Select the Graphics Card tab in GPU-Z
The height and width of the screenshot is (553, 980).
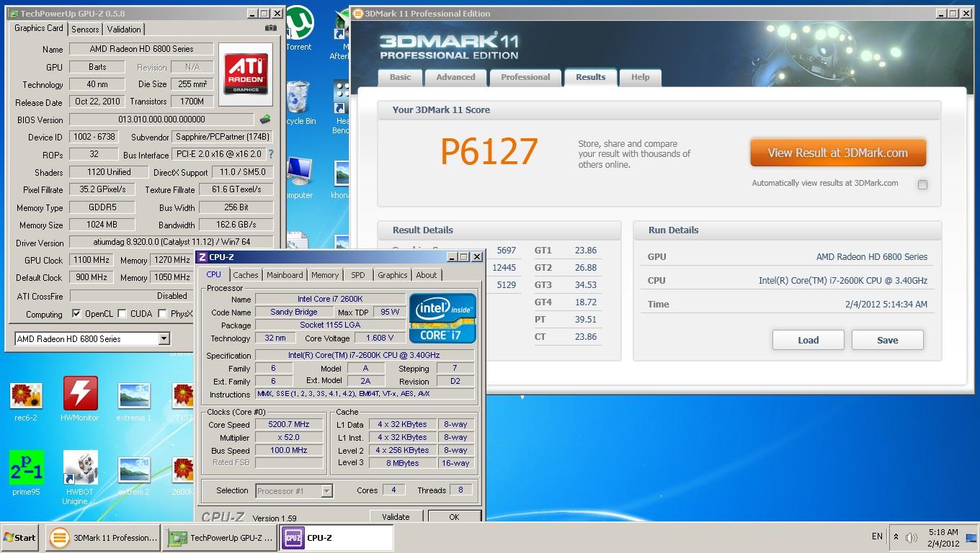pos(39,28)
